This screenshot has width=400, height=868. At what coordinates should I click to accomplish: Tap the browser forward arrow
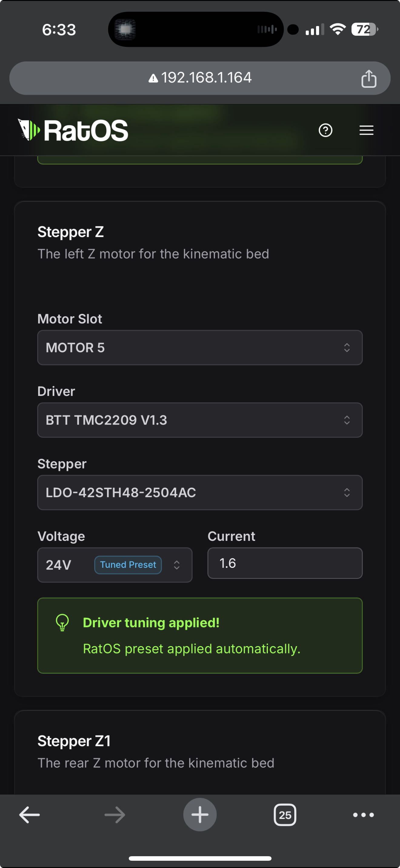click(115, 815)
